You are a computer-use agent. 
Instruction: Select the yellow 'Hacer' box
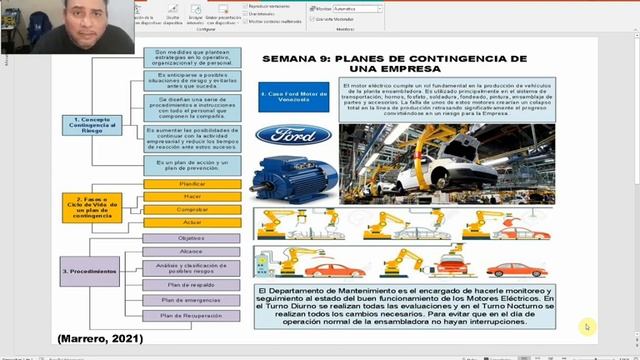coord(192,197)
